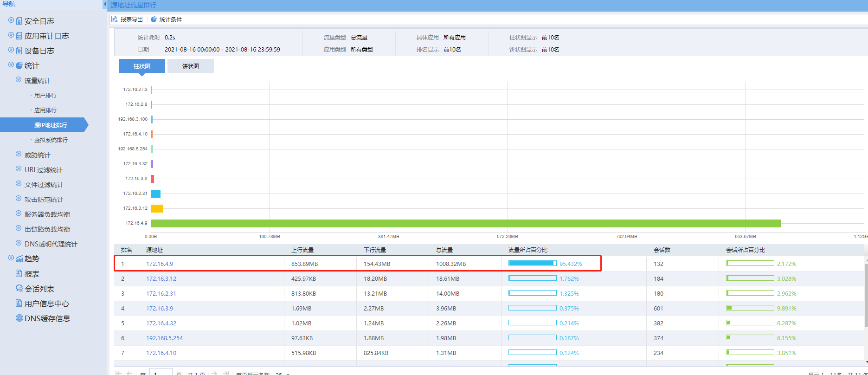This screenshot has height=375, width=868.
Task: Click the 安全日志 document icon
Action: point(19,21)
